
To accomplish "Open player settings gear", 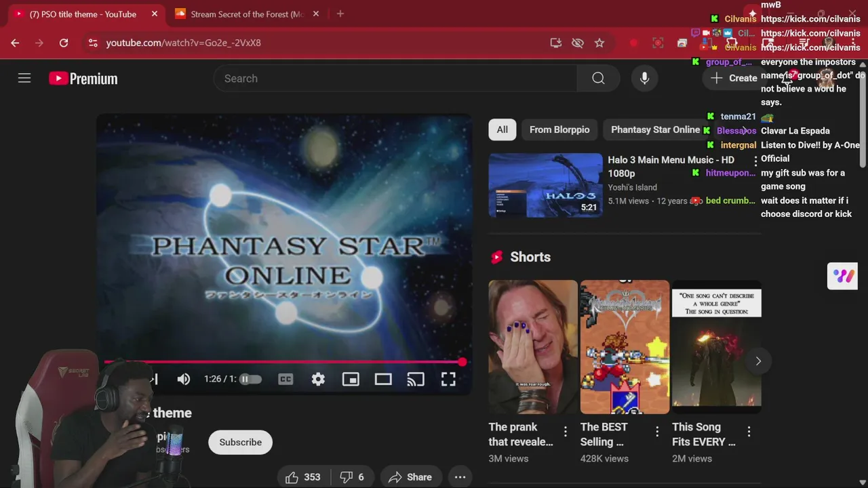I will 318,380.
